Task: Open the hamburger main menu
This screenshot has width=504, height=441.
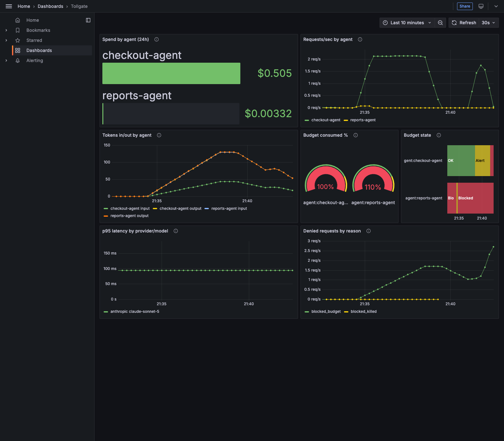Action: 9,6
